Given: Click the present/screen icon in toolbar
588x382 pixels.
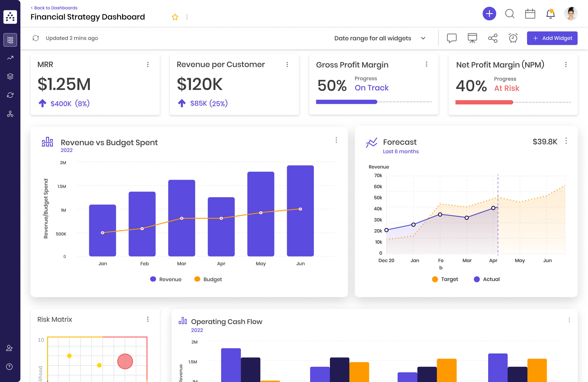Looking at the screenshot, I should click(x=472, y=38).
